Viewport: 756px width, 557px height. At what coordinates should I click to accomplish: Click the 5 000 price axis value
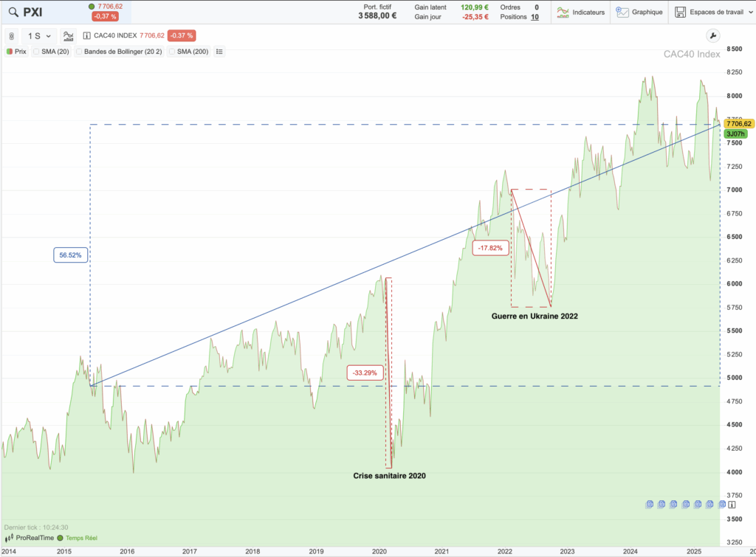point(735,378)
